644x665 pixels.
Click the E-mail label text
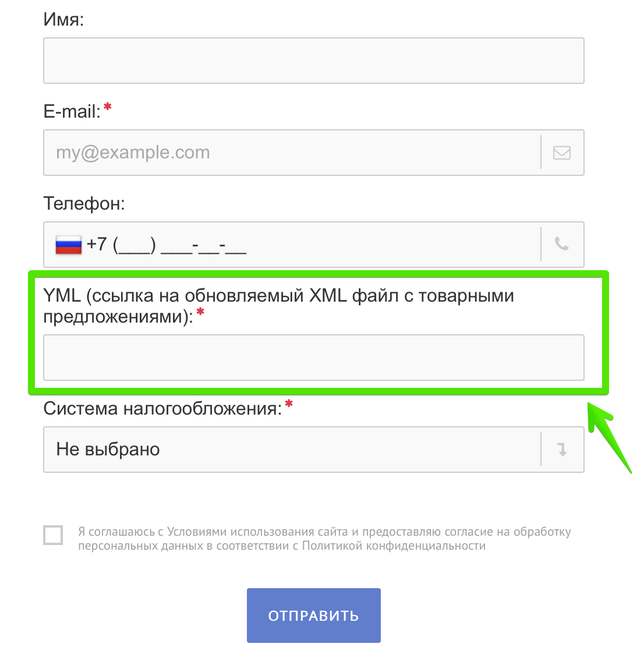pos(72,112)
